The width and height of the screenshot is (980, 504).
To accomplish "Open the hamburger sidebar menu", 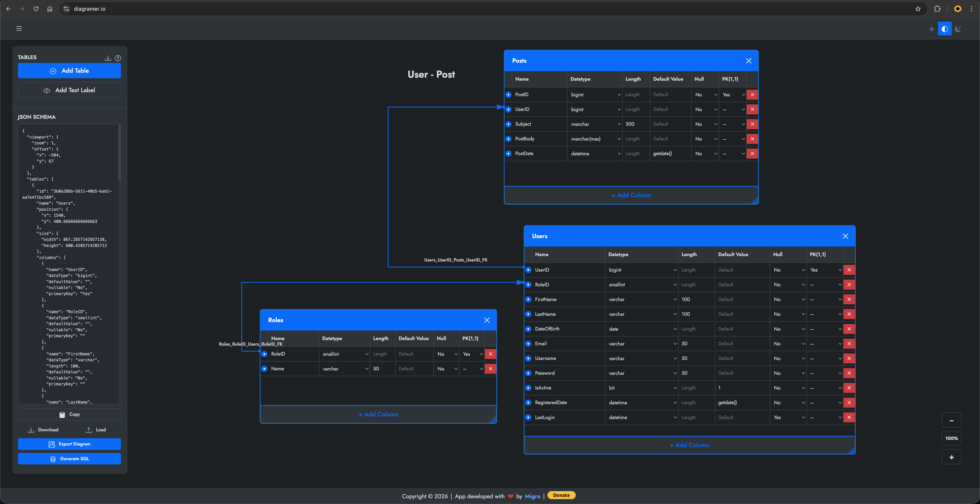I will click(x=19, y=28).
